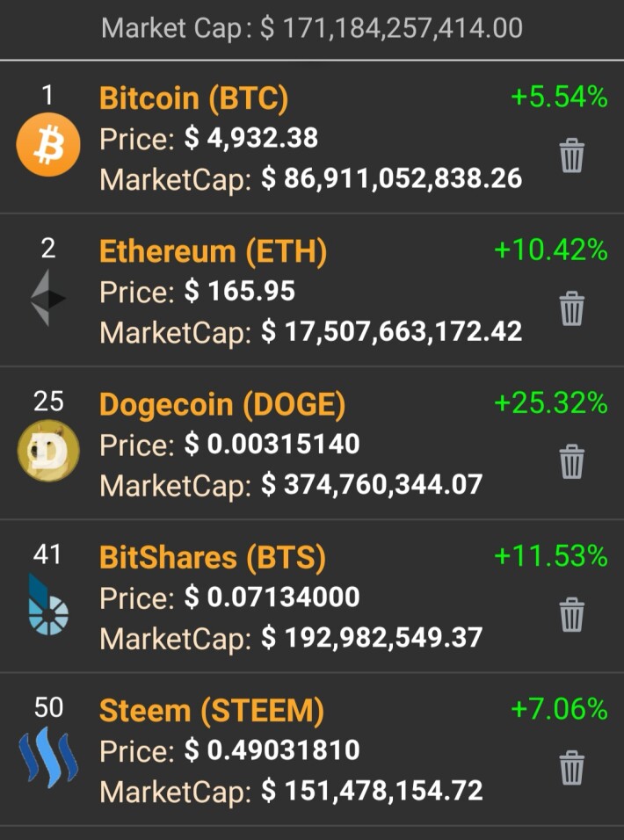The image size is (624, 840).
Task: Tap the BitShares trash can icon
Action: (571, 614)
